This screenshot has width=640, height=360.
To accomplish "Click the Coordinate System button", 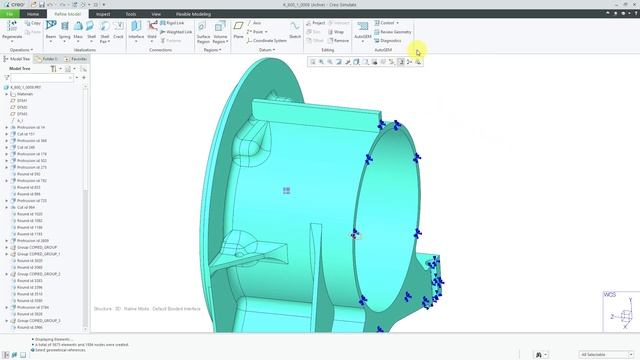I will tap(267, 41).
